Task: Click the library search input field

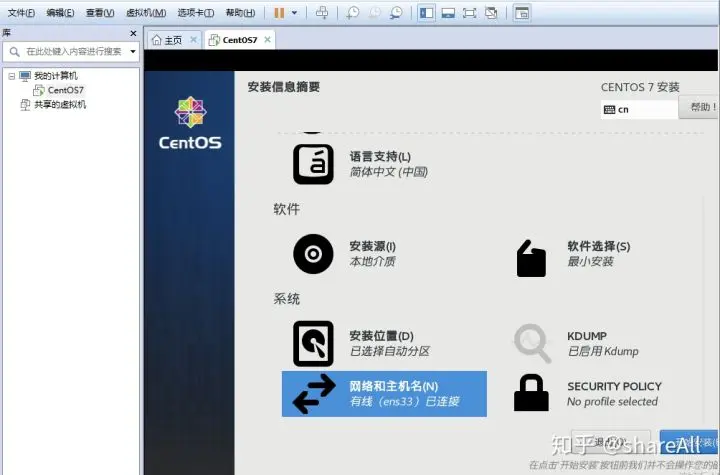Action: pos(73,51)
